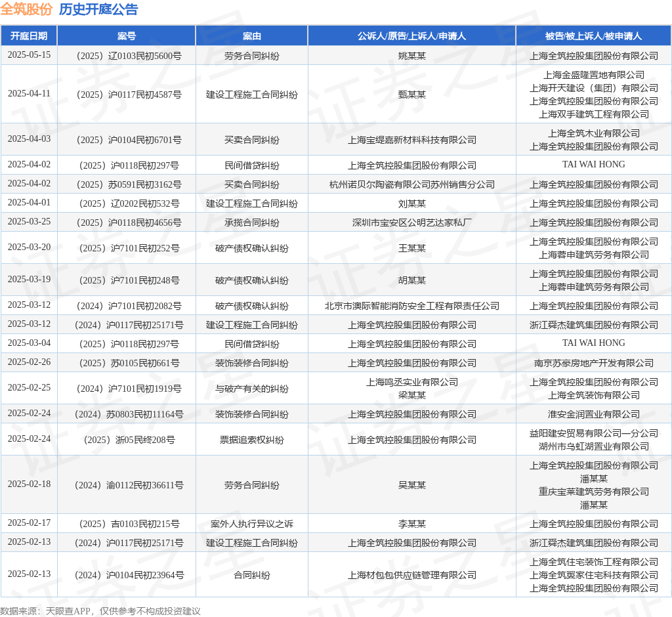Select case number (2024)渝0112民初36611号
The image size is (672, 617).
tap(127, 485)
